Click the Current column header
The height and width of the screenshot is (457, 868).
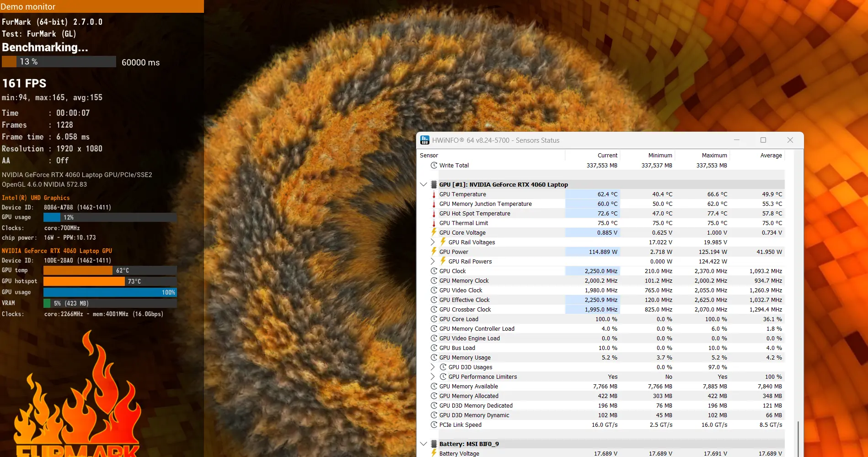tap(593, 156)
